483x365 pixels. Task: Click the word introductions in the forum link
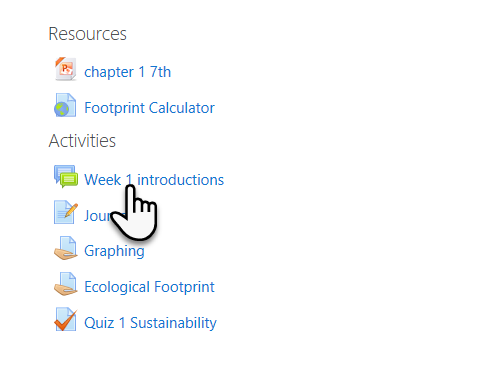point(180,180)
